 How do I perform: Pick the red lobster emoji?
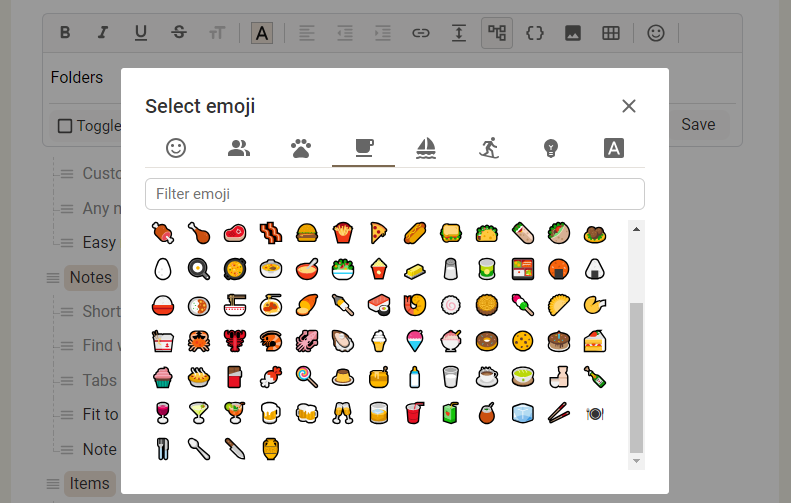(235, 342)
